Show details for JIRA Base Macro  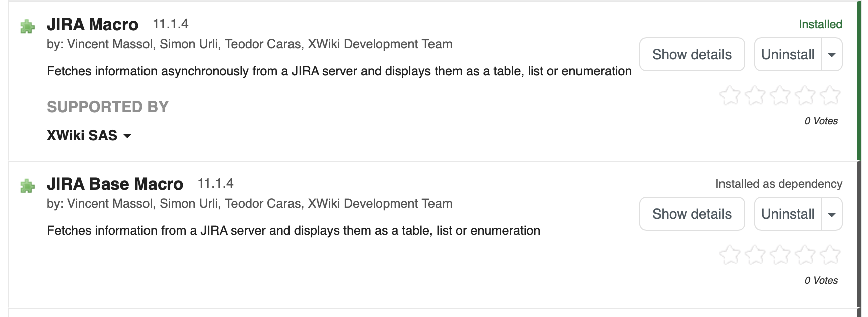(x=691, y=214)
